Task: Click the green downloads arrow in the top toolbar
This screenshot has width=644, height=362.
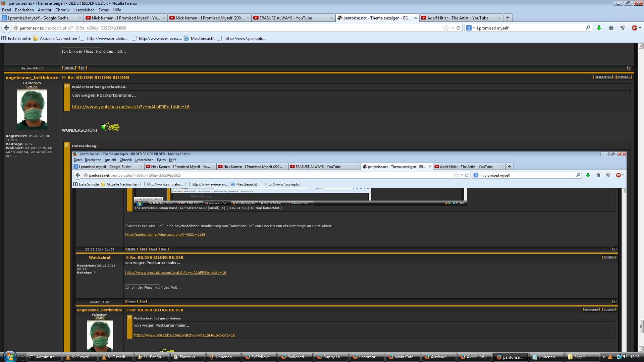Action: coord(599,28)
